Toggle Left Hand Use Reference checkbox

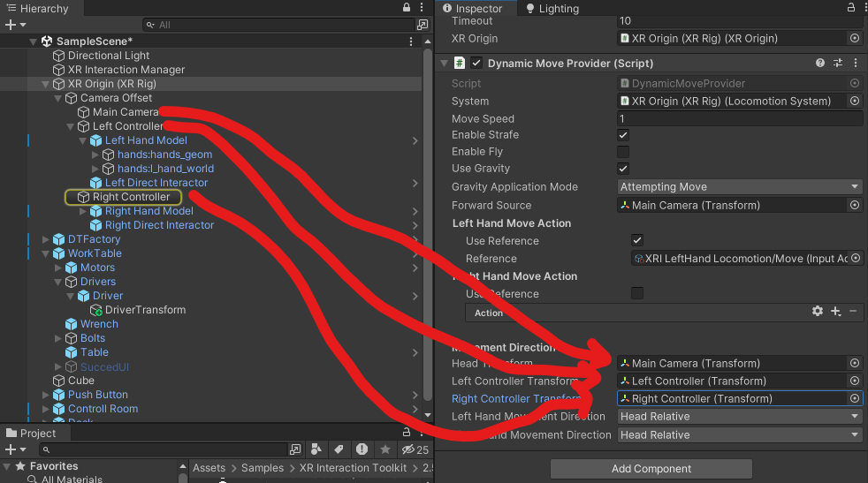(637, 241)
